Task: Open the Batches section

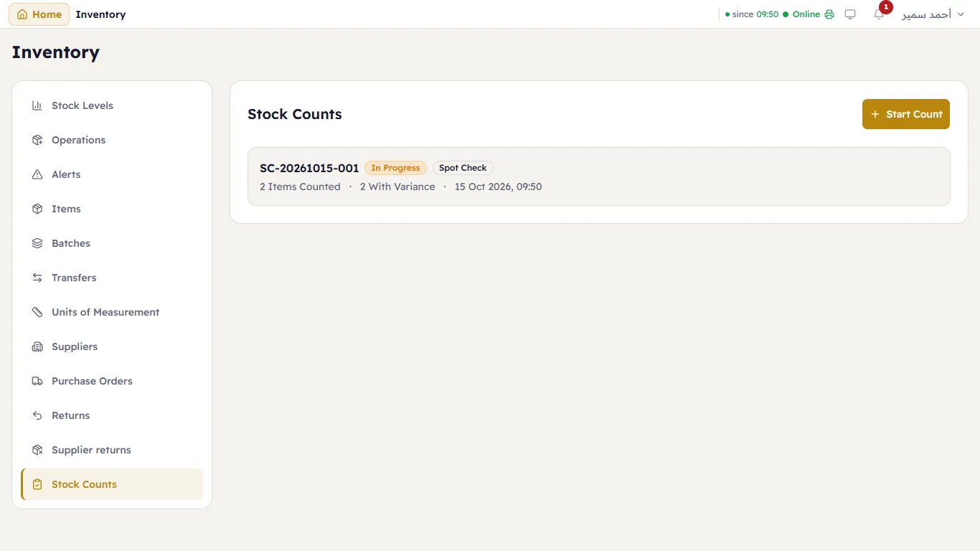Action: pyautogui.click(x=112, y=243)
